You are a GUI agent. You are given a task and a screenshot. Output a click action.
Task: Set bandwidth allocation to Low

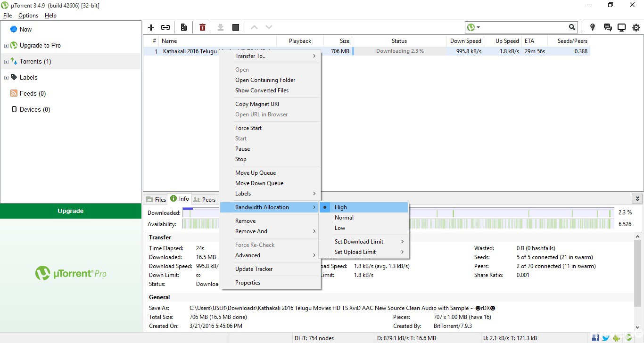tap(339, 228)
